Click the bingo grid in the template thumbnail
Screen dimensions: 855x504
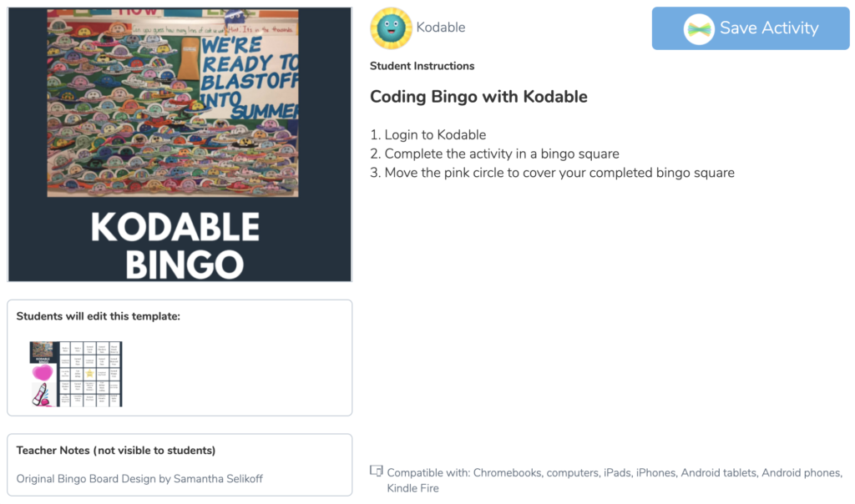pos(90,374)
